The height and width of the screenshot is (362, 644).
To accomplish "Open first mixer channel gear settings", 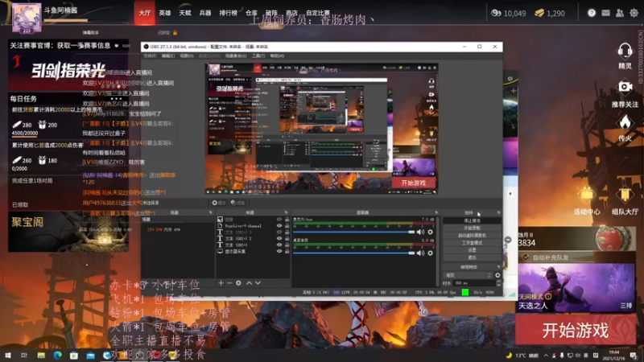I will coord(430,232).
